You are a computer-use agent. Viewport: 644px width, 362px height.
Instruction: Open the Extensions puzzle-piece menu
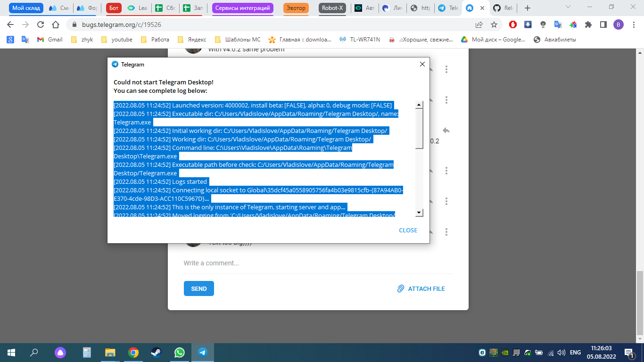click(588, 25)
